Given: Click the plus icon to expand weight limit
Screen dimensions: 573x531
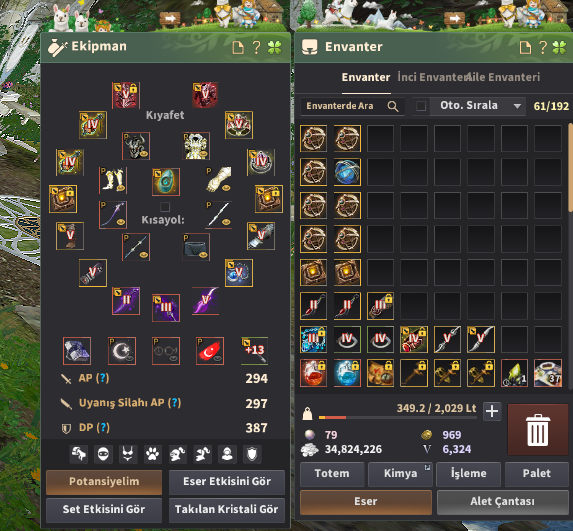Looking at the screenshot, I should [492, 411].
